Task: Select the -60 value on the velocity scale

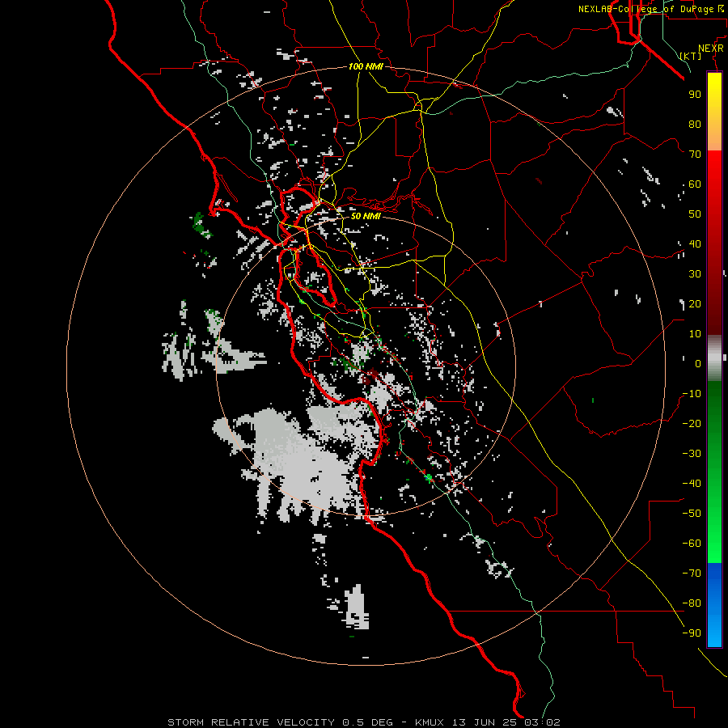Action: pos(692,544)
